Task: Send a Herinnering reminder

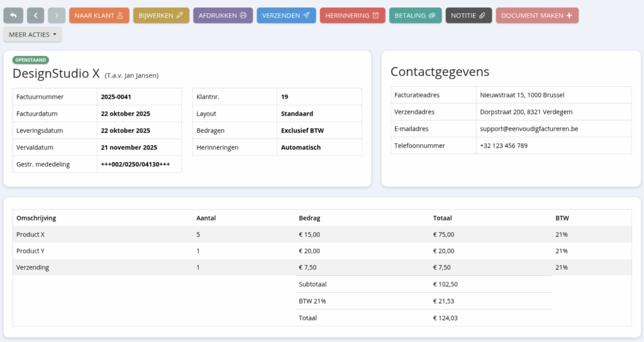Action: pos(352,15)
